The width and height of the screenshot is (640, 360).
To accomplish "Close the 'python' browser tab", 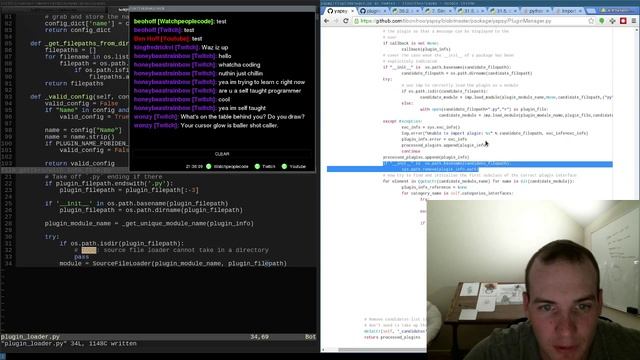I will (x=548, y=11).
